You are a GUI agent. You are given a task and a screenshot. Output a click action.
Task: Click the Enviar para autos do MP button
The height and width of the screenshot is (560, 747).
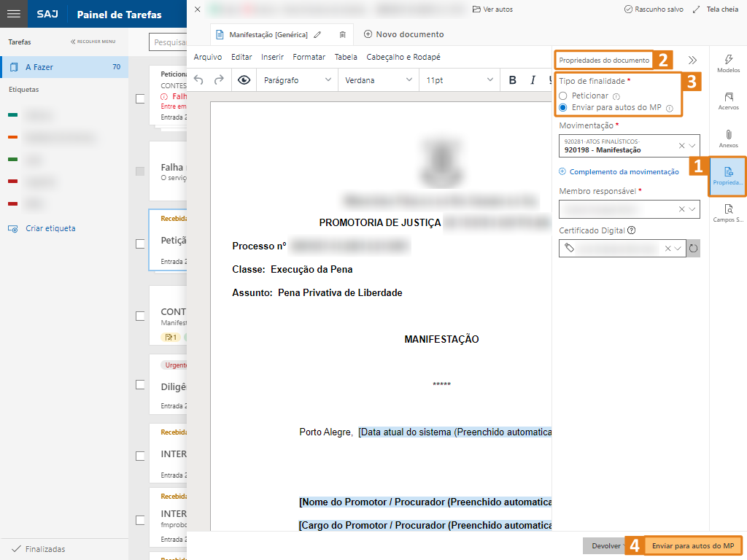tap(692, 545)
